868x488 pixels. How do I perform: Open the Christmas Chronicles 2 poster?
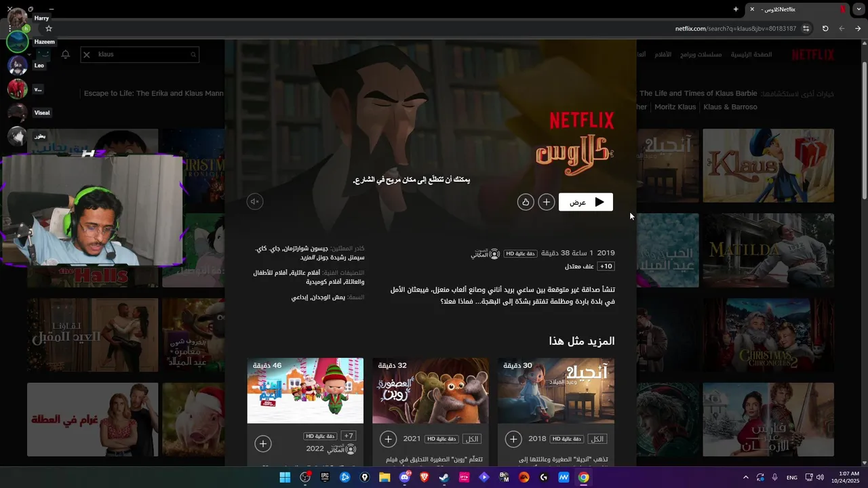pyautogui.click(x=768, y=335)
